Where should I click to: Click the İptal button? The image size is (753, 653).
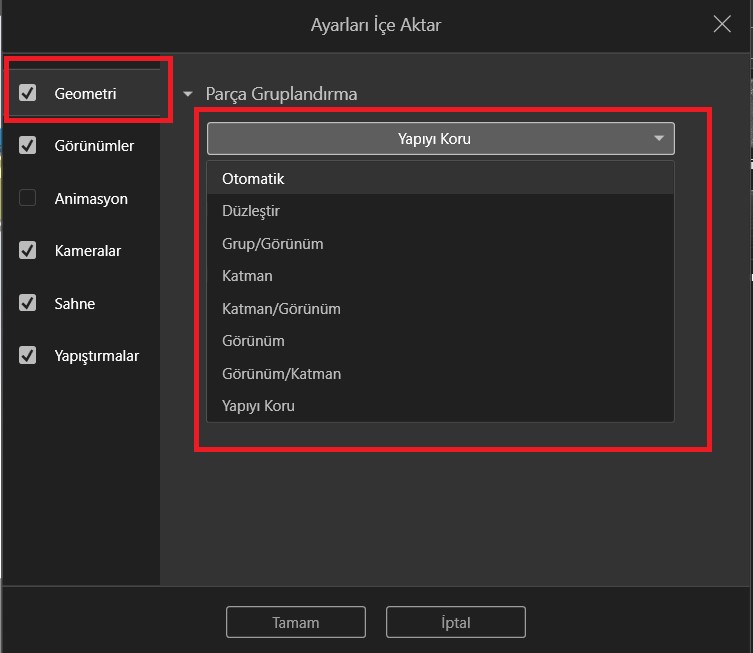point(455,622)
